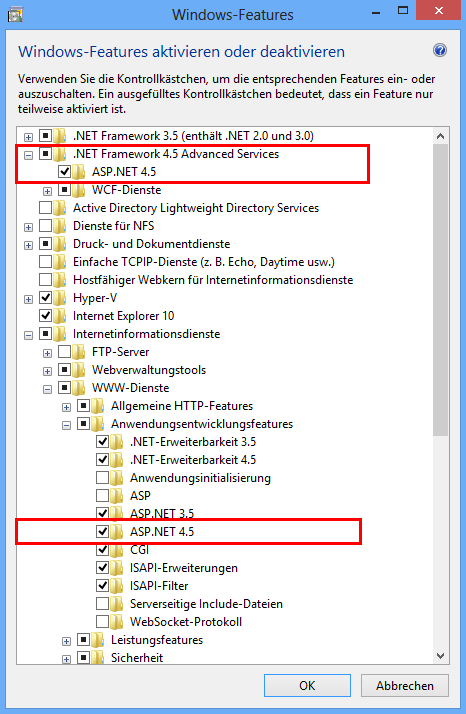Enable Serverseitige Include-Dateien checkbox
Image resolution: width=466 pixels, height=714 pixels.
(102, 604)
